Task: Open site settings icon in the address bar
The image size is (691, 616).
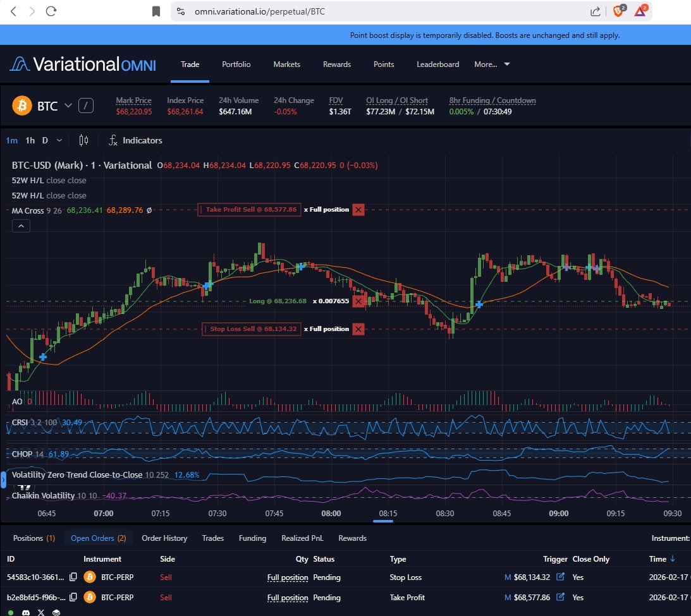Action: [181, 11]
